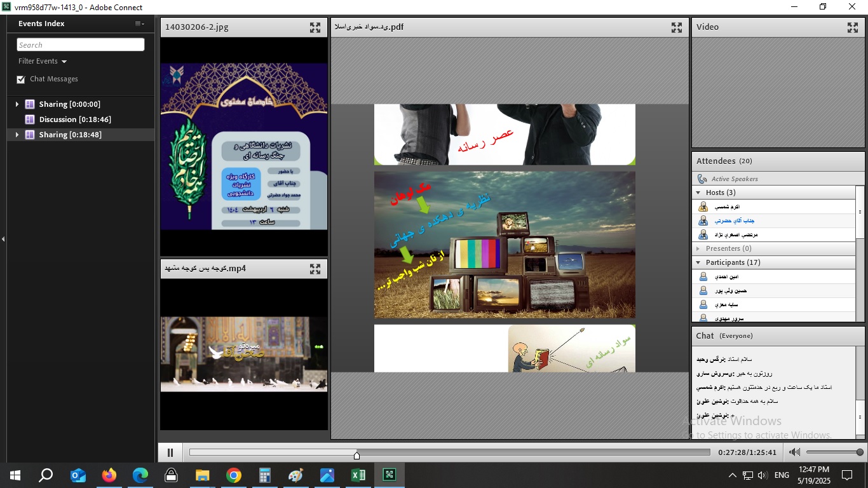Select the Discussion [0:18:46] event
The width and height of the screenshot is (868, 488).
(x=74, y=119)
